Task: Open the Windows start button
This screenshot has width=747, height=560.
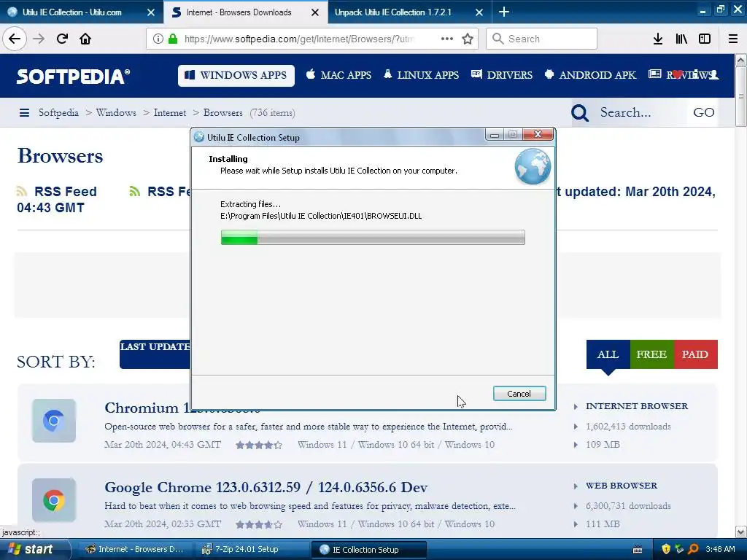Action: (x=34, y=550)
